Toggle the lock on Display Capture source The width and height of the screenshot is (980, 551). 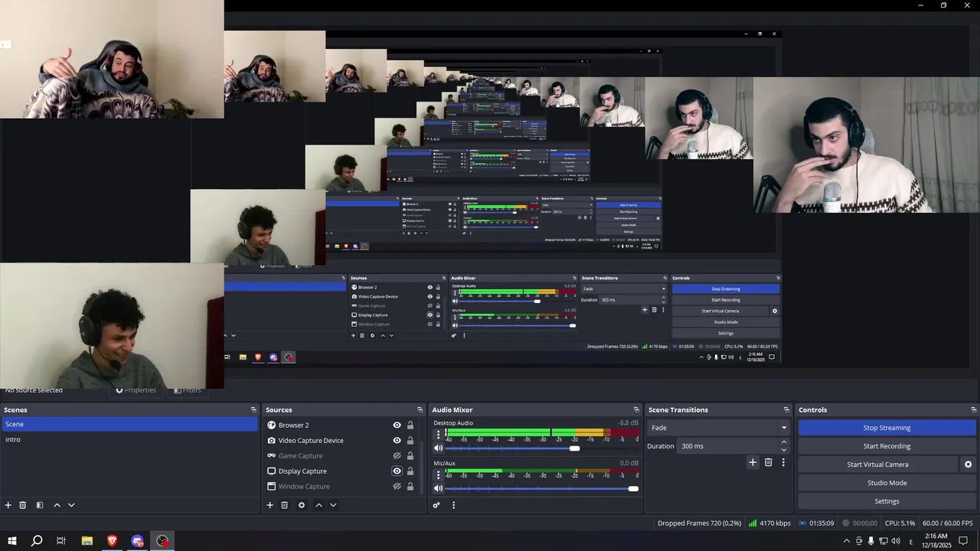[x=410, y=471]
